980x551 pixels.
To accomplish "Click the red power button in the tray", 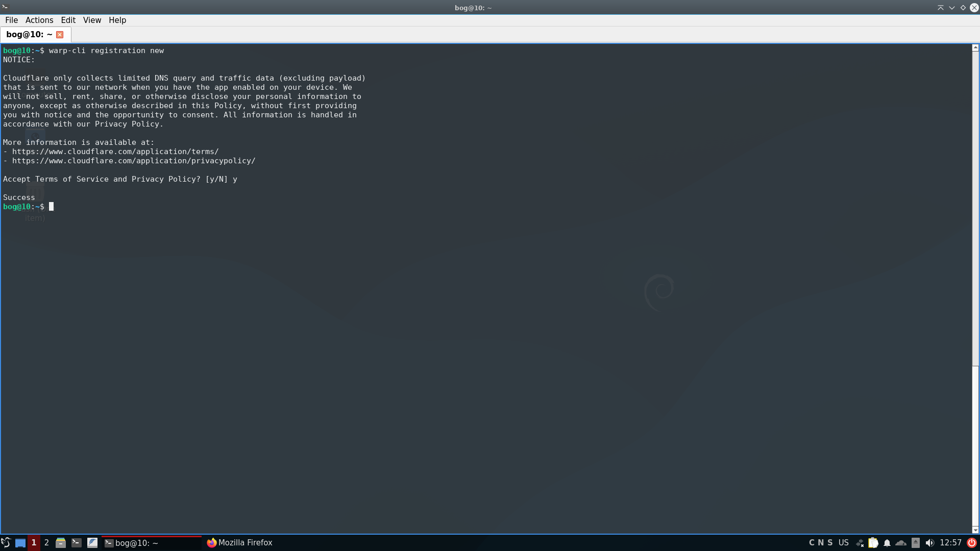I will pyautogui.click(x=971, y=542).
